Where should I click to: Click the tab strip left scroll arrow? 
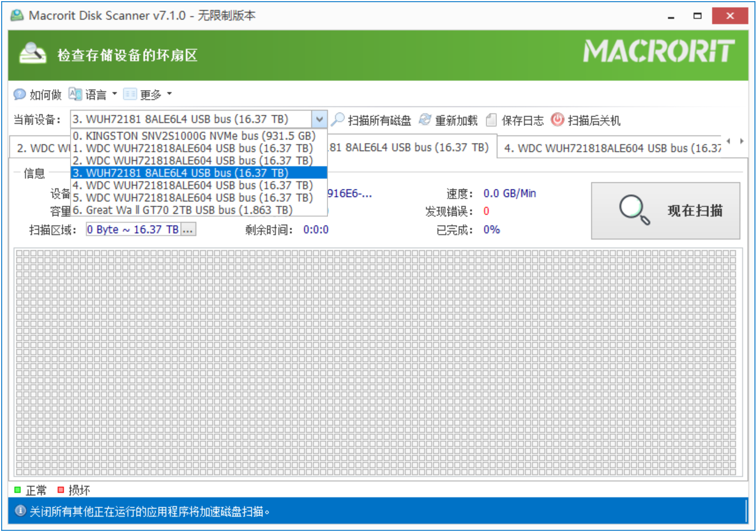[728, 141]
